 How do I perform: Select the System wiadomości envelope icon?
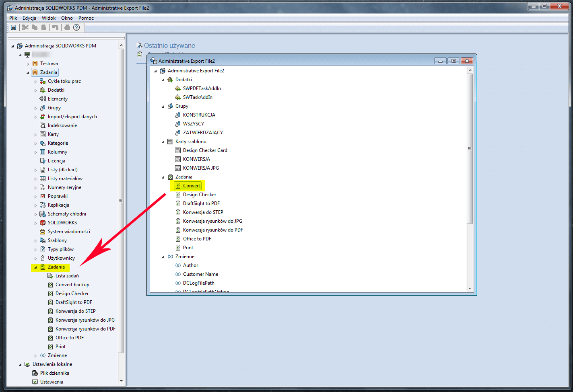pos(43,232)
